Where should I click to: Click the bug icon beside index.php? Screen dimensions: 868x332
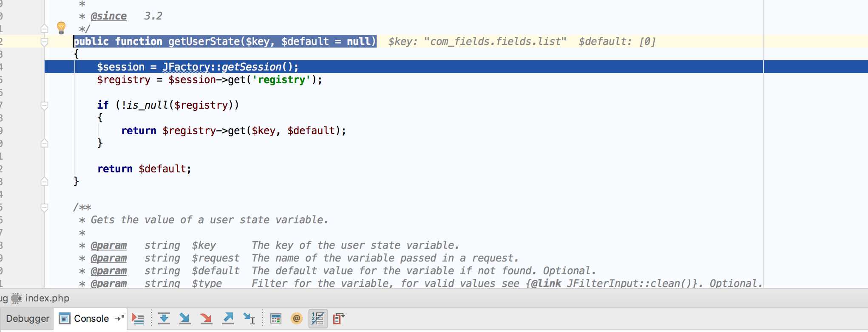(x=17, y=298)
